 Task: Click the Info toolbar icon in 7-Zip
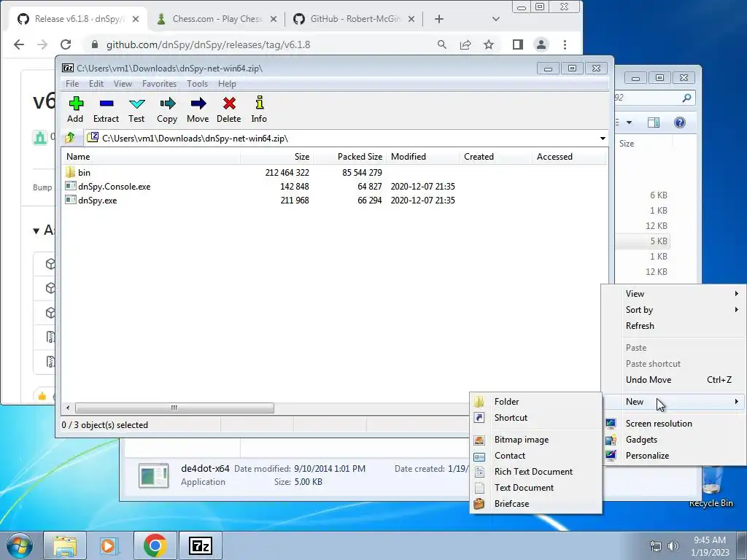point(259,109)
